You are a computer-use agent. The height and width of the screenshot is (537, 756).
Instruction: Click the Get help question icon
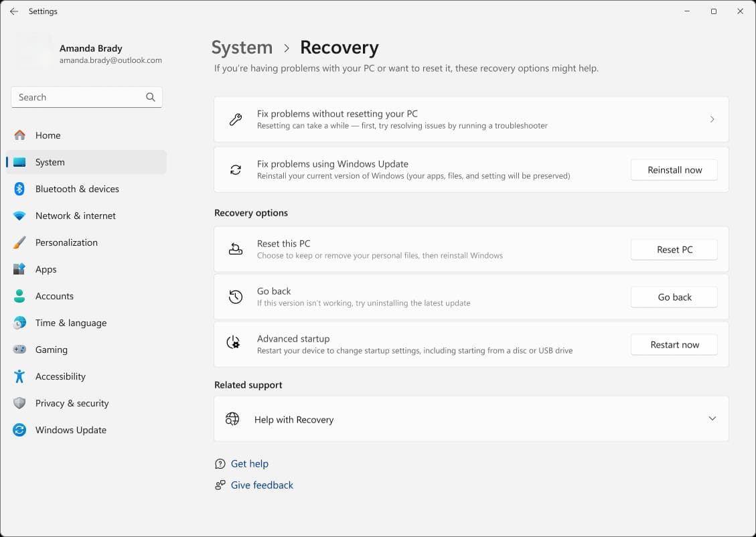(x=220, y=464)
